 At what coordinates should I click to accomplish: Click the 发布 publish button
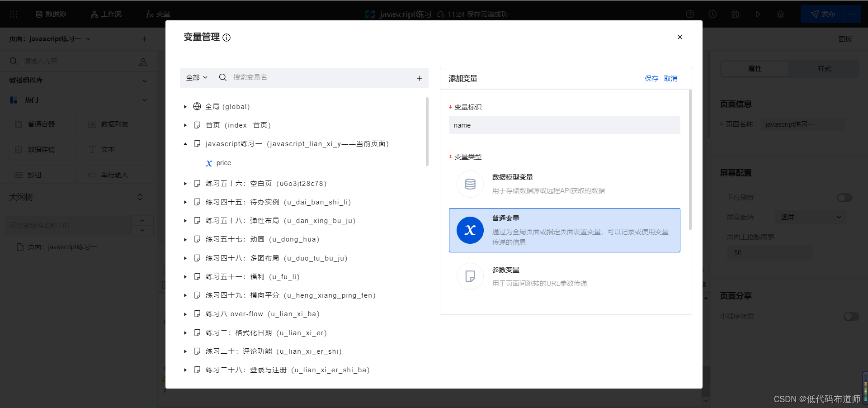point(822,14)
